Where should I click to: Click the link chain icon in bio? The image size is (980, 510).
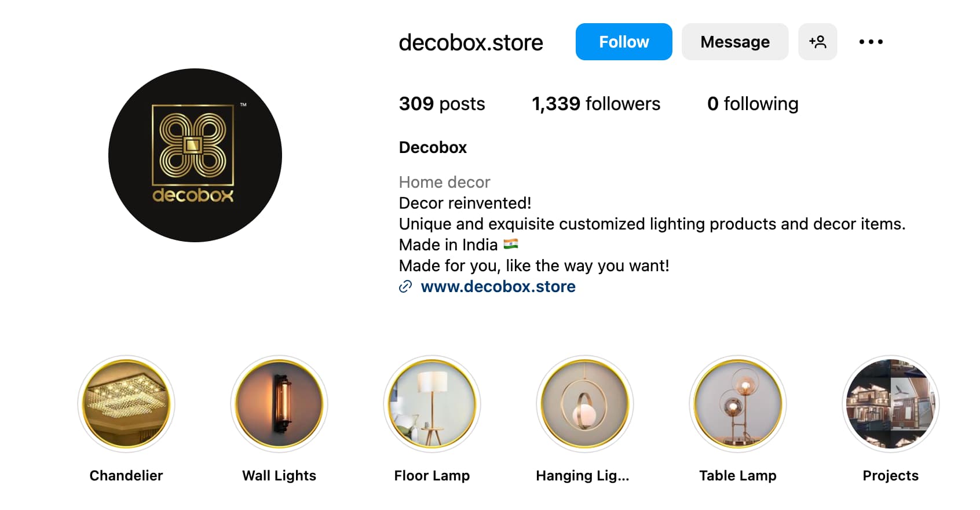click(405, 286)
